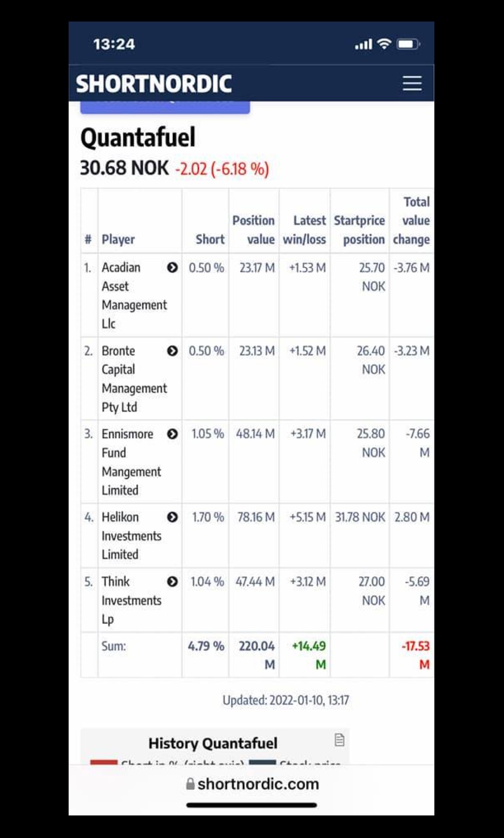The image size is (504, 838).
Task: Tap the battery status icon
Action: point(408,44)
